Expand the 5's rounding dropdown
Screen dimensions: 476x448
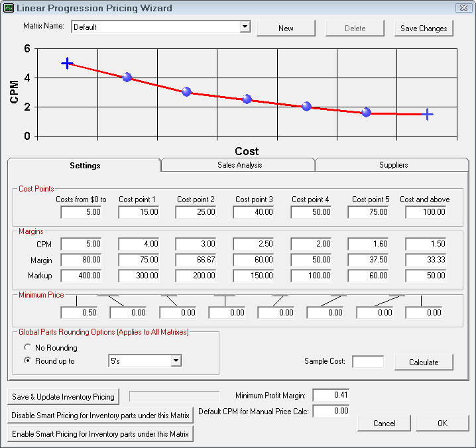click(176, 361)
